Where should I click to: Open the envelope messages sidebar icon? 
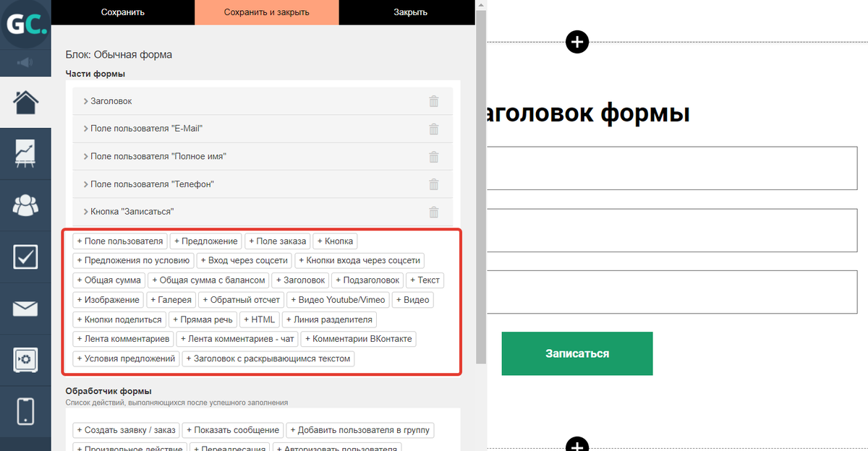pyautogui.click(x=25, y=309)
